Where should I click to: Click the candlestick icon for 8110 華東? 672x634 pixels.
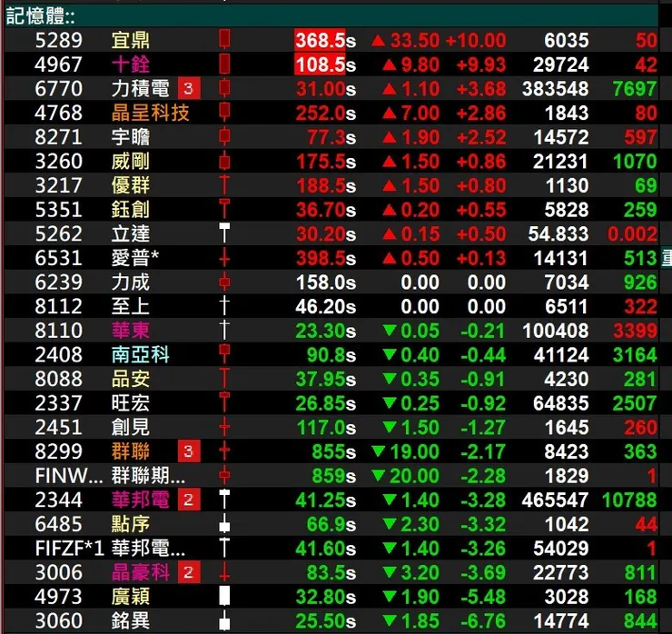pos(224,330)
